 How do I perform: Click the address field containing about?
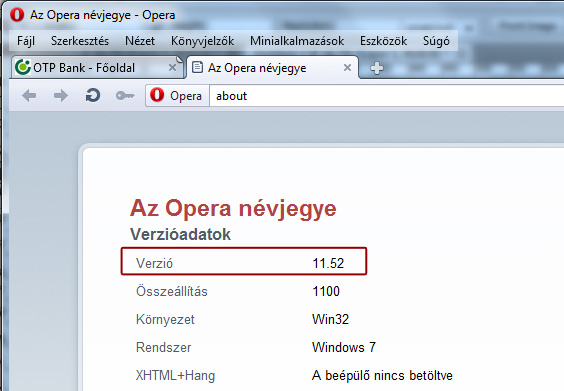pos(387,96)
